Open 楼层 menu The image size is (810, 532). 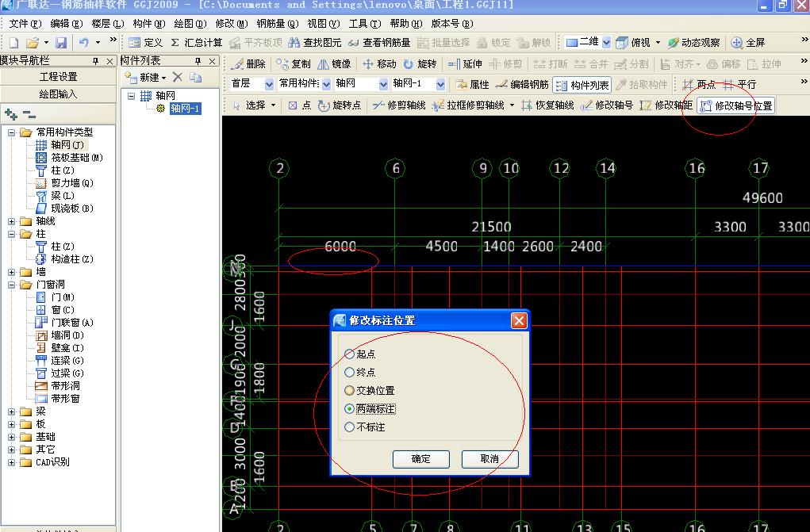(107, 24)
